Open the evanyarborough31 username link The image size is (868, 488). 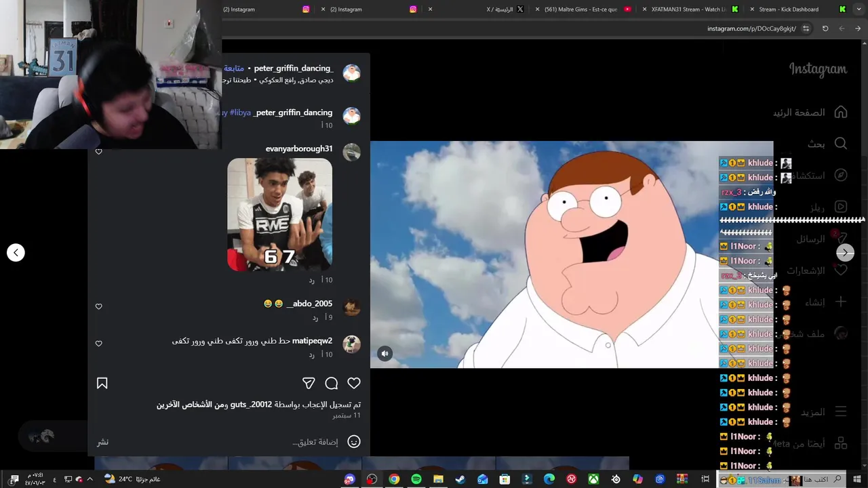click(x=299, y=148)
